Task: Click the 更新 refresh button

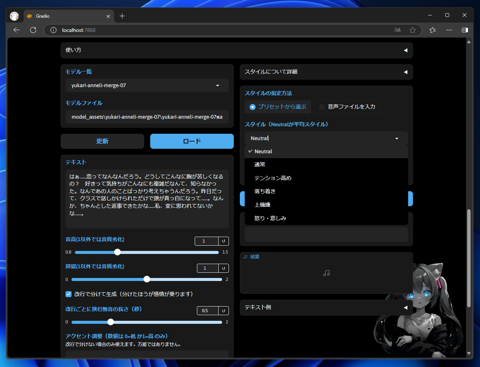Action: (x=102, y=141)
